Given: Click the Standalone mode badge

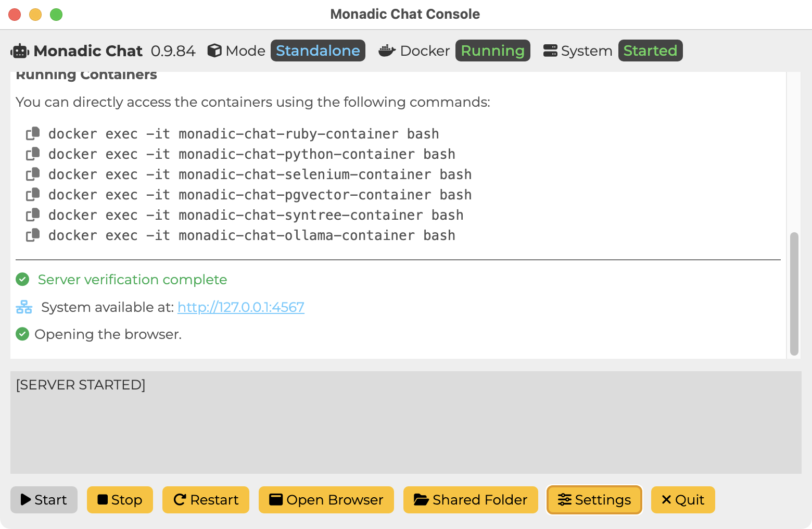Looking at the screenshot, I should coord(318,51).
